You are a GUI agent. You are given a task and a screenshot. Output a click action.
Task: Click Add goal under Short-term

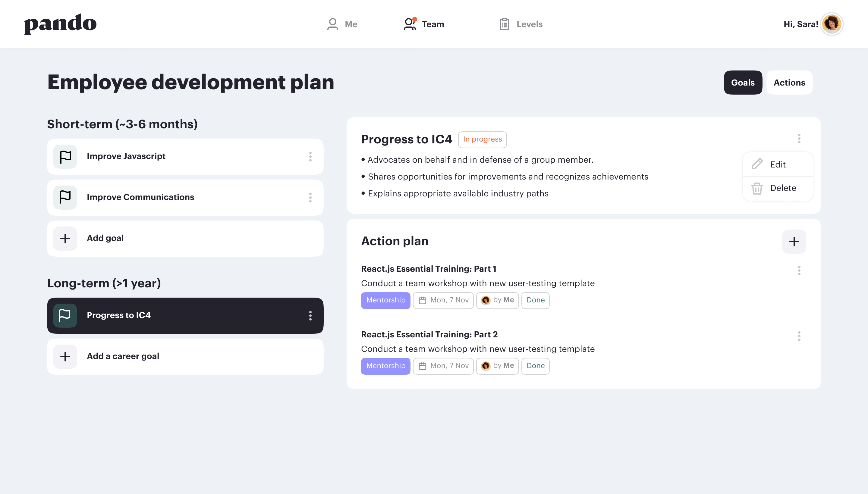[x=105, y=238]
